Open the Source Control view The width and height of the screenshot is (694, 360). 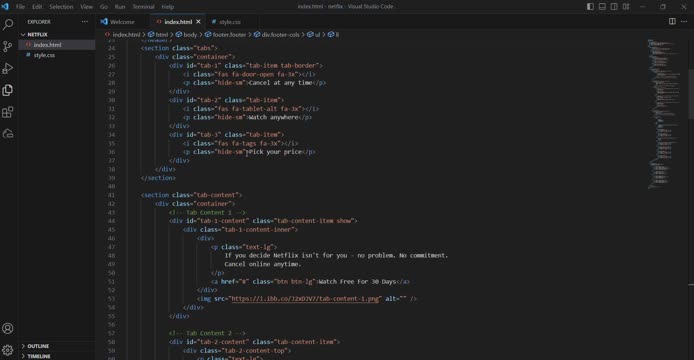click(x=8, y=46)
